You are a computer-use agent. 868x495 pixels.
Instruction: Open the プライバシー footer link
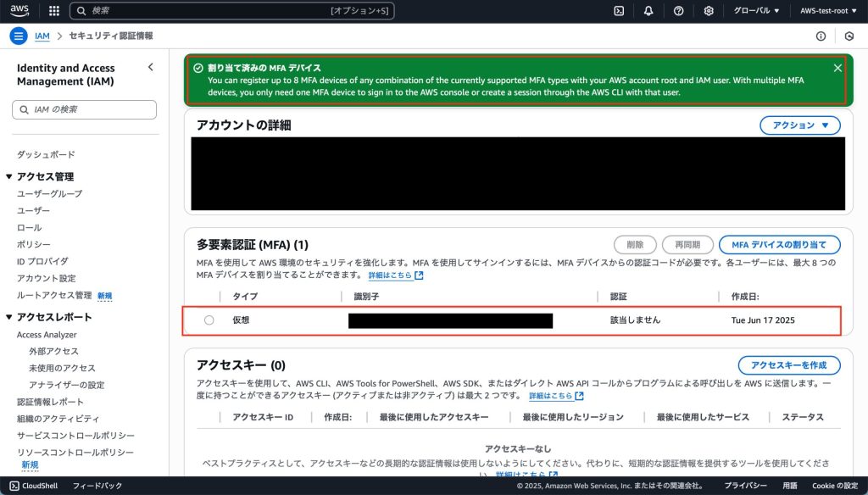click(746, 486)
